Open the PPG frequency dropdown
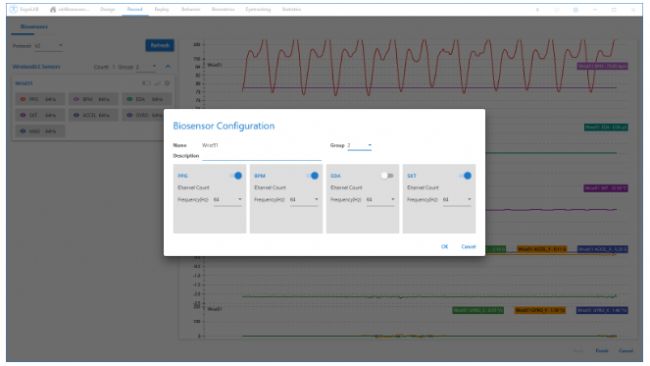650x366 pixels. click(228, 200)
